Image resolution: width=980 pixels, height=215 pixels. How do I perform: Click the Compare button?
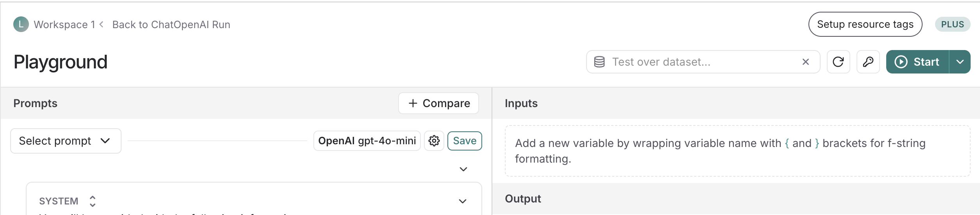pos(438,103)
